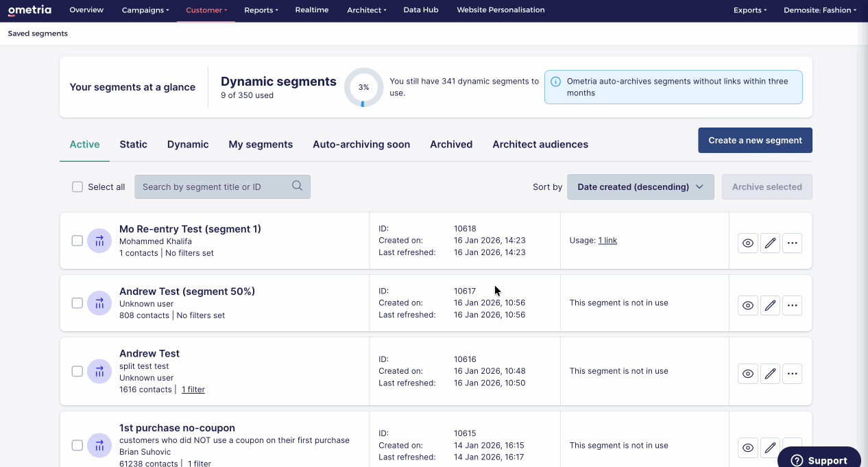Open more options for Mo Re-entry Test
868x467 pixels.
[x=792, y=243]
